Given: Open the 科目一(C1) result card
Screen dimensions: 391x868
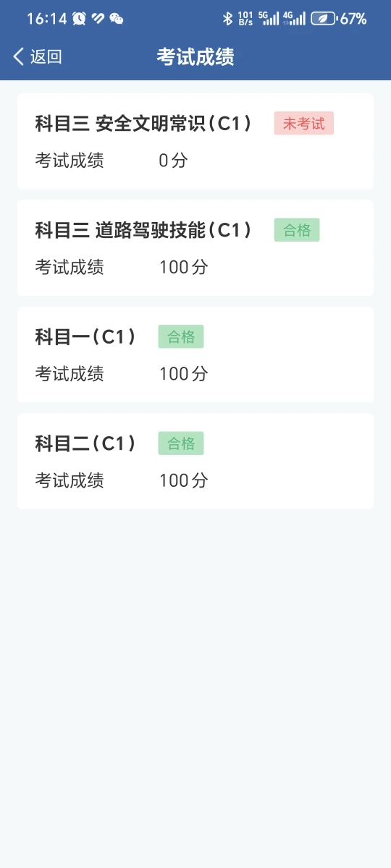Looking at the screenshot, I should coord(195,354).
